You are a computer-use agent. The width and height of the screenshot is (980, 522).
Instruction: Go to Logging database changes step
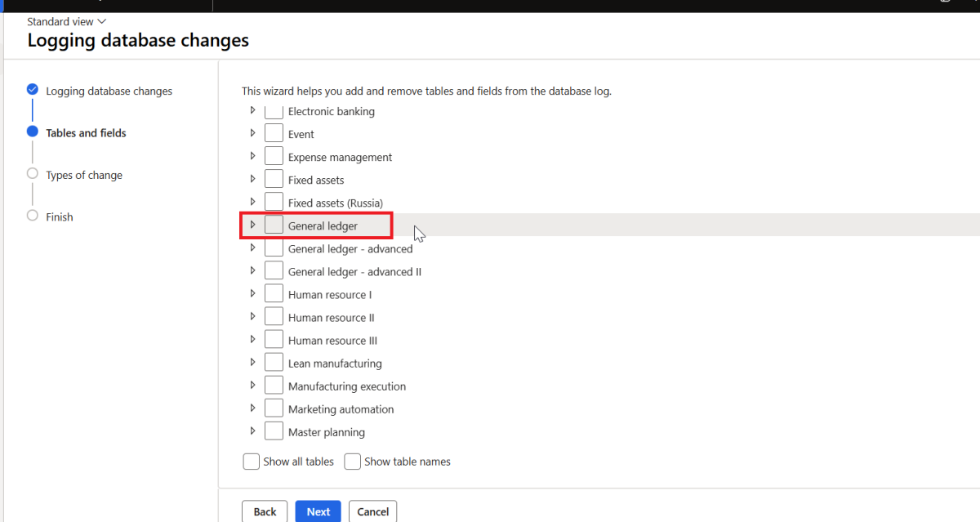pyautogui.click(x=109, y=91)
